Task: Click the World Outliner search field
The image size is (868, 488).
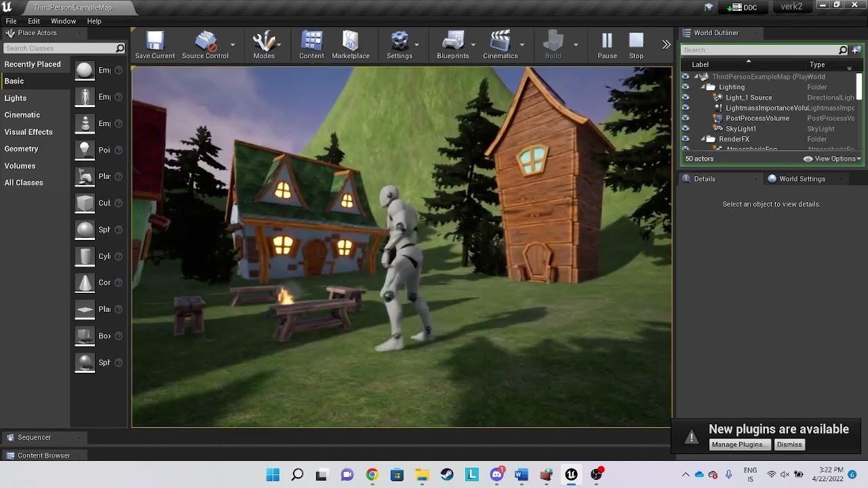Action: 760,50
